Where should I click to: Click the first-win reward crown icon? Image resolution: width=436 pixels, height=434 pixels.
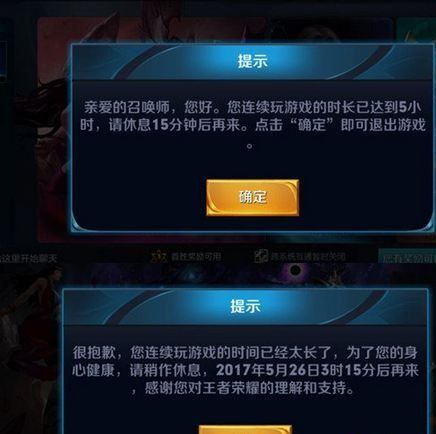(159, 257)
